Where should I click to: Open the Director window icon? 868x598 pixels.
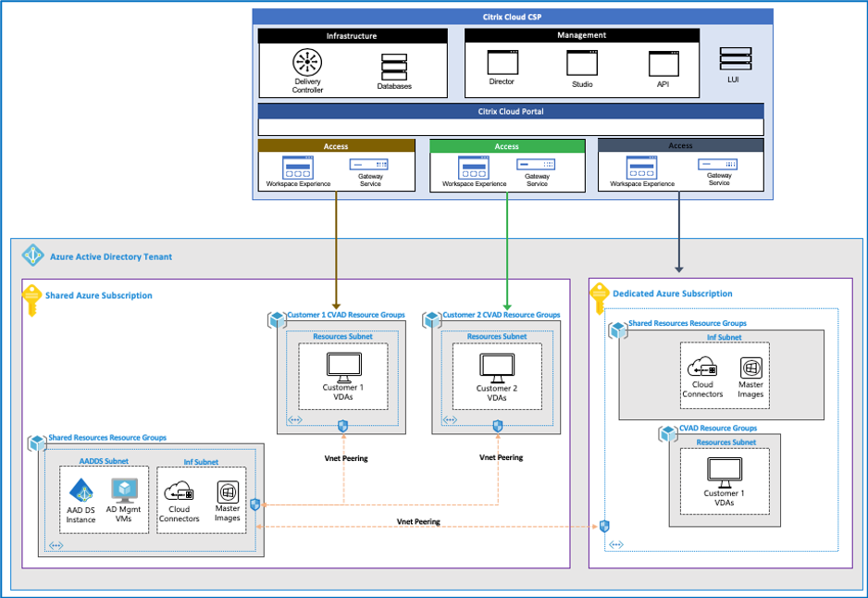pos(501,63)
